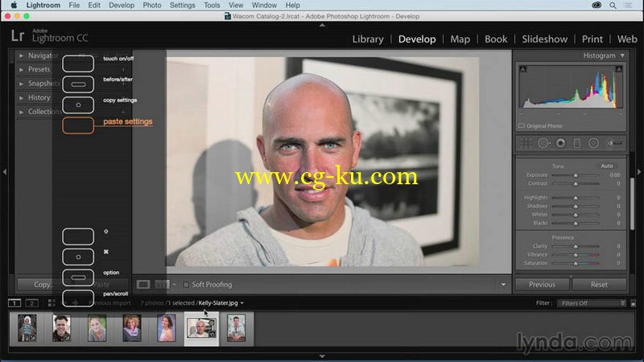Click the Copy... button
Image resolution: width=644 pixels, height=362 pixels.
click(43, 285)
